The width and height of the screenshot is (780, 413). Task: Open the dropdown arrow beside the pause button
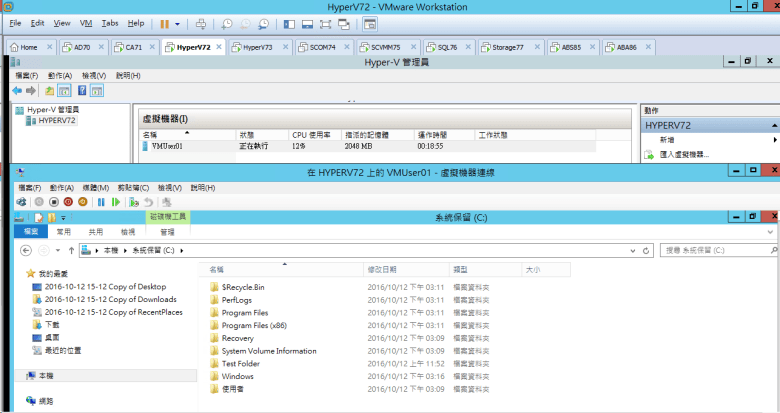click(x=178, y=23)
